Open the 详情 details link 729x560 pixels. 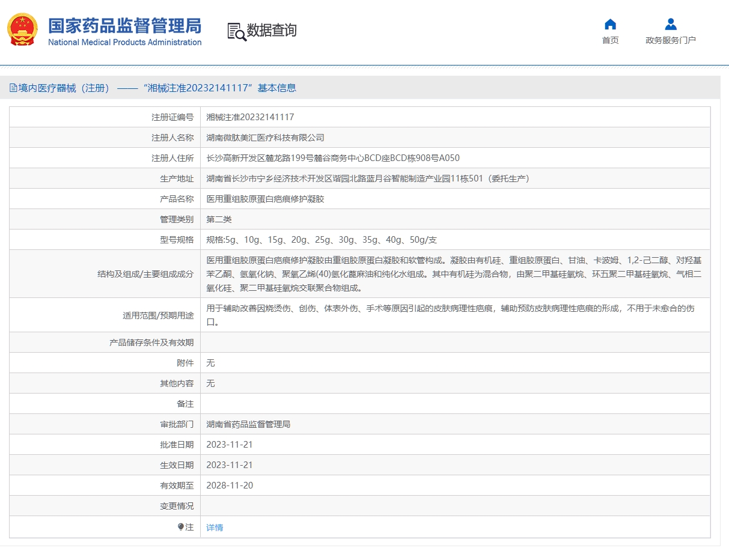[x=215, y=528]
